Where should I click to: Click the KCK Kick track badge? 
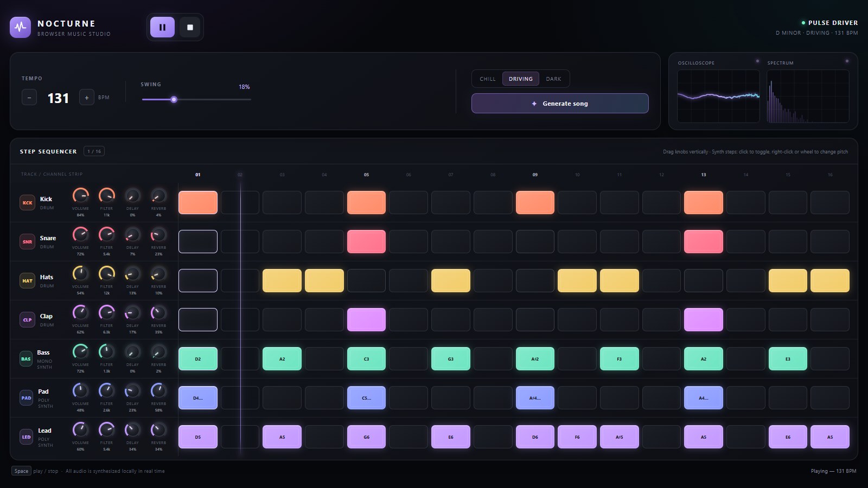tap(27, 202)
